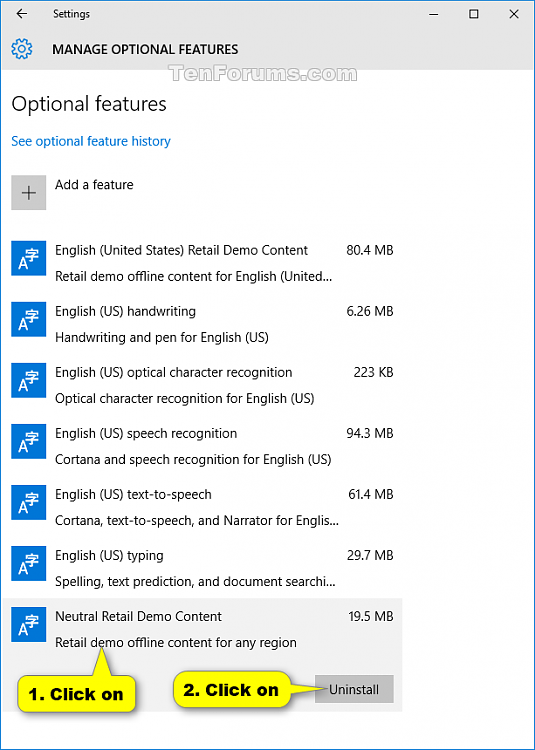Select English (United States) Retail Demo Content title
Image resolution: width=535 pixels, height=750 pixels.
[x=182, y=250]
